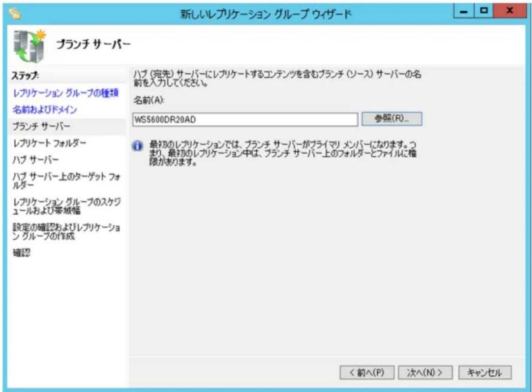Select ハブ サーバー上のターゲット フォルダー step
The image size is (532, 392).
66,181
